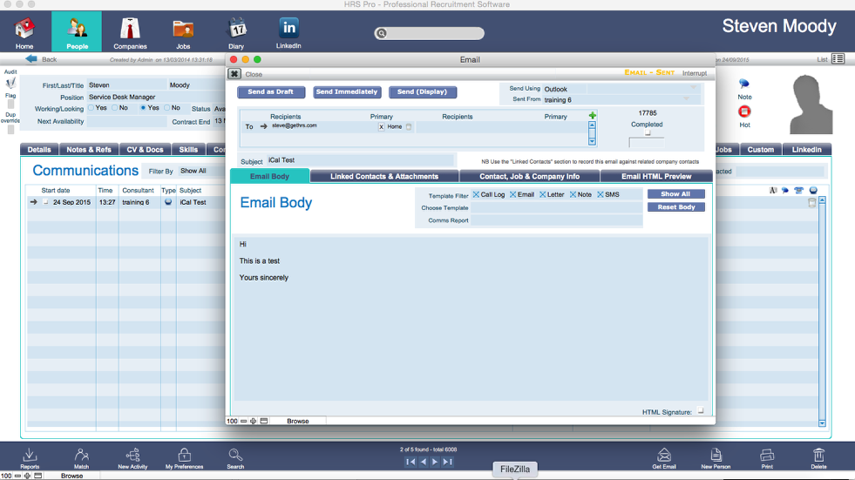This screenshot has height=480, width=855.
Task: Click the New Person icon
Action: point(716,455)
